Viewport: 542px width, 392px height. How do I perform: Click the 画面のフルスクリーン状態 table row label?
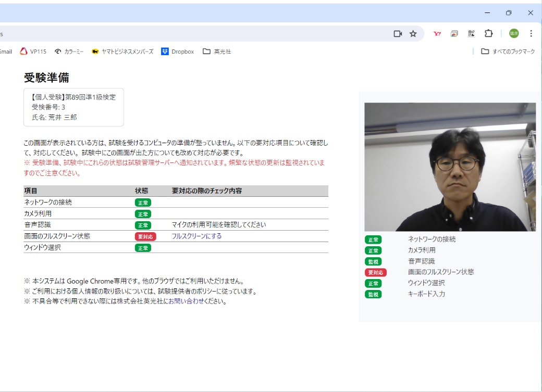tap(57, 236)
